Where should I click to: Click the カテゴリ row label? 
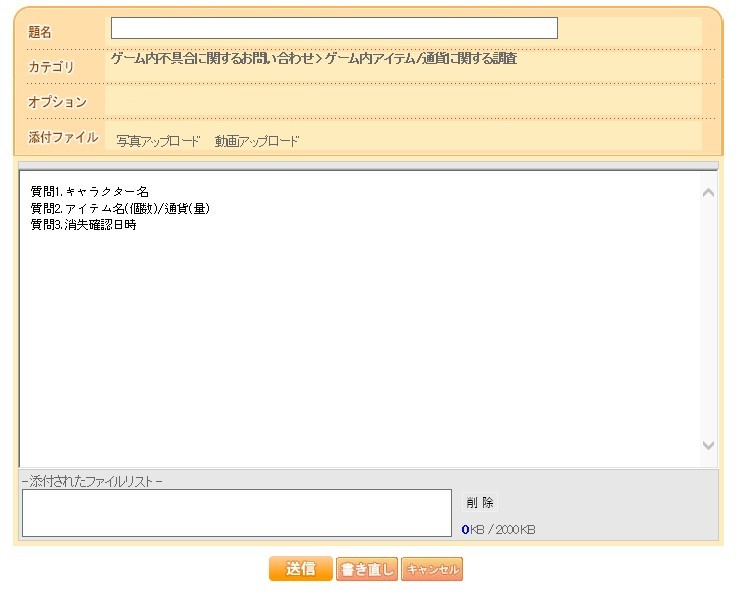pos(51,67)
